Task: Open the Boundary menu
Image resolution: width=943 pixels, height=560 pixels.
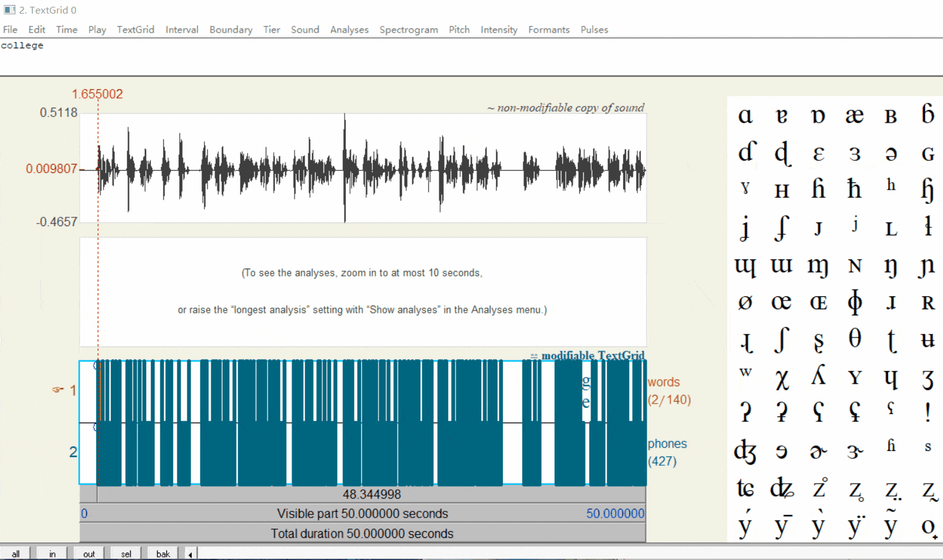Action: (231, 30)
